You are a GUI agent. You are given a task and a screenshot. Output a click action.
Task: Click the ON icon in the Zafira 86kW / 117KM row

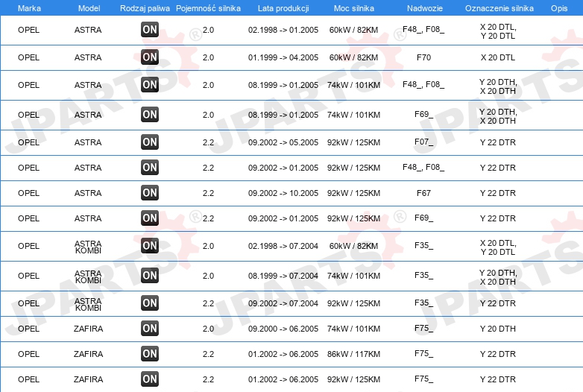[150, 353]
